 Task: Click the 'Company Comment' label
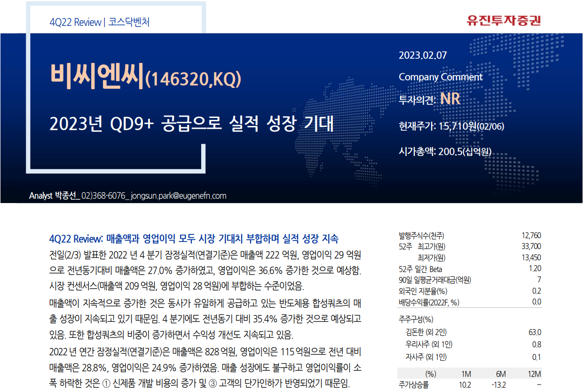click(441, 77)
